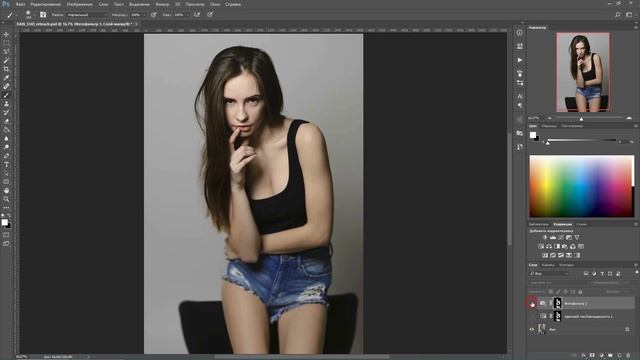Add a Black & White adjustment
Screen dimensions: 640x360
click(557, 247)
